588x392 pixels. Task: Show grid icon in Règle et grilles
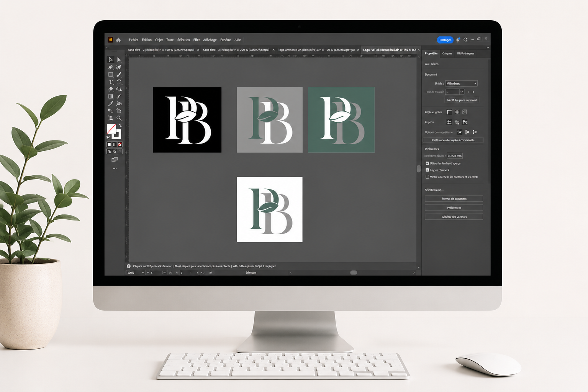pos(457,112)
